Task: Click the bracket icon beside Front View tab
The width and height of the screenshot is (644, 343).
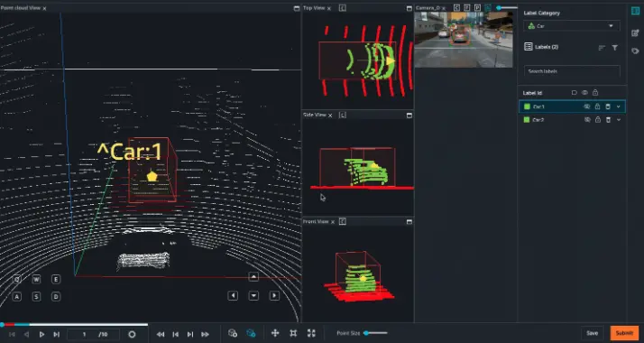Action: tap(343, 222)
